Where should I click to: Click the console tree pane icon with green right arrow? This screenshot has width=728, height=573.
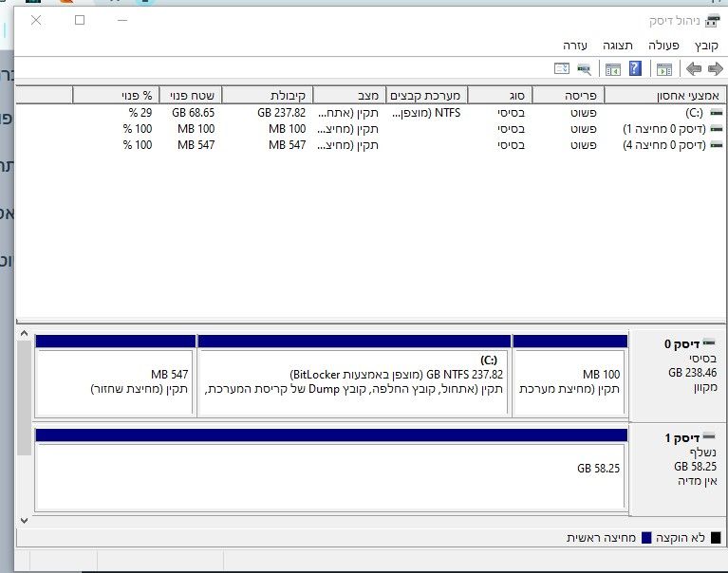pyautogui.click(x=664, y=69)
